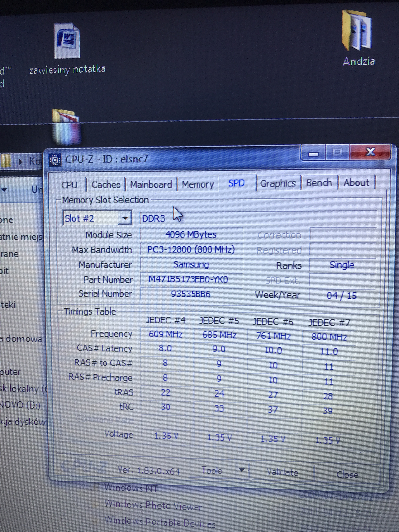Screen dimensions: 399x532
Task: Click the JEDEC #4 voltage 1.35 V
Action: pos(166,436)
